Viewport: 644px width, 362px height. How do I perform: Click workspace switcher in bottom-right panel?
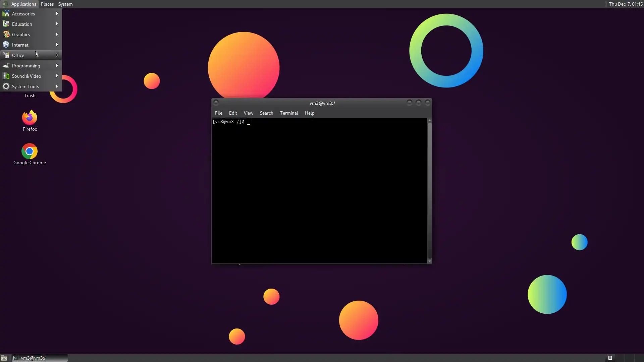click(621, 358)
